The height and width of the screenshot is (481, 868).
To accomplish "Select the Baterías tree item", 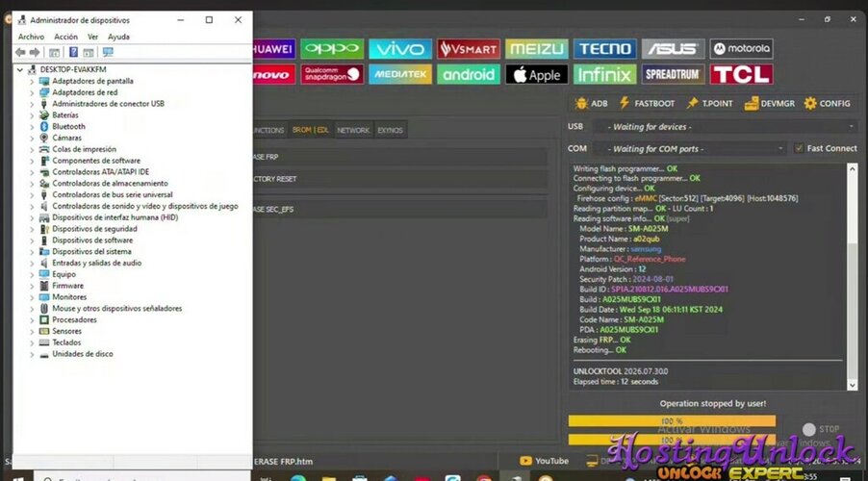I will (x=65, y=115).
